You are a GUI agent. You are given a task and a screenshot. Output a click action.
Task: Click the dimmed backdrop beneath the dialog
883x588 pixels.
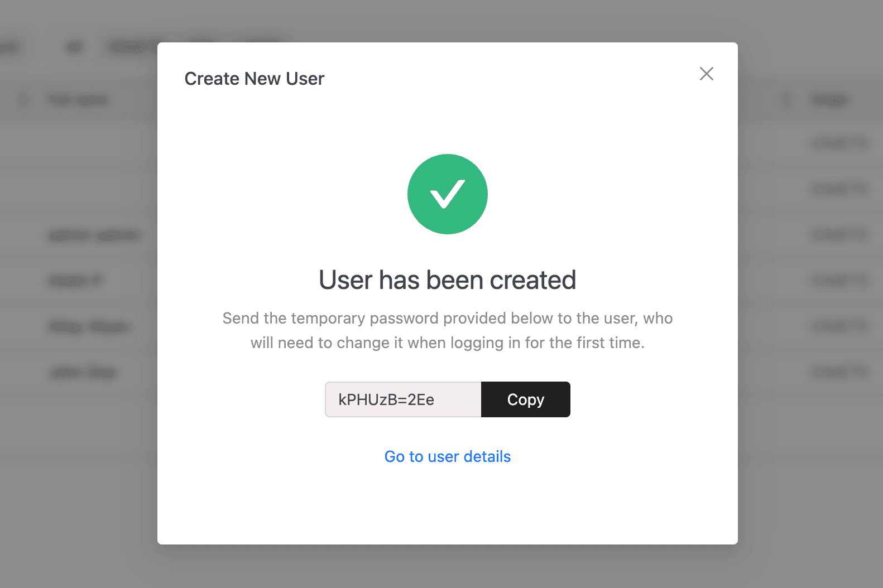point(447,566)
